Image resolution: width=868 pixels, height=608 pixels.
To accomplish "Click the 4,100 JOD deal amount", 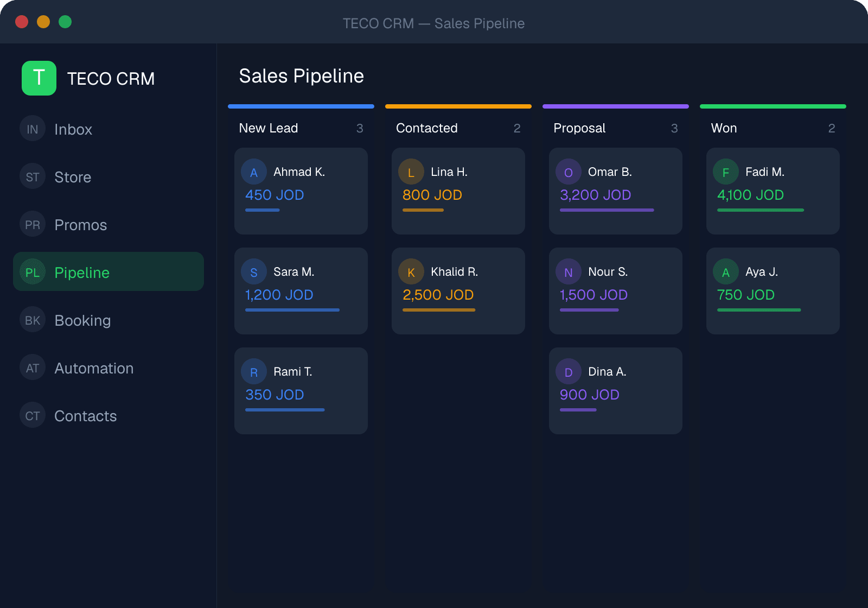I will [x=750, y=195].
